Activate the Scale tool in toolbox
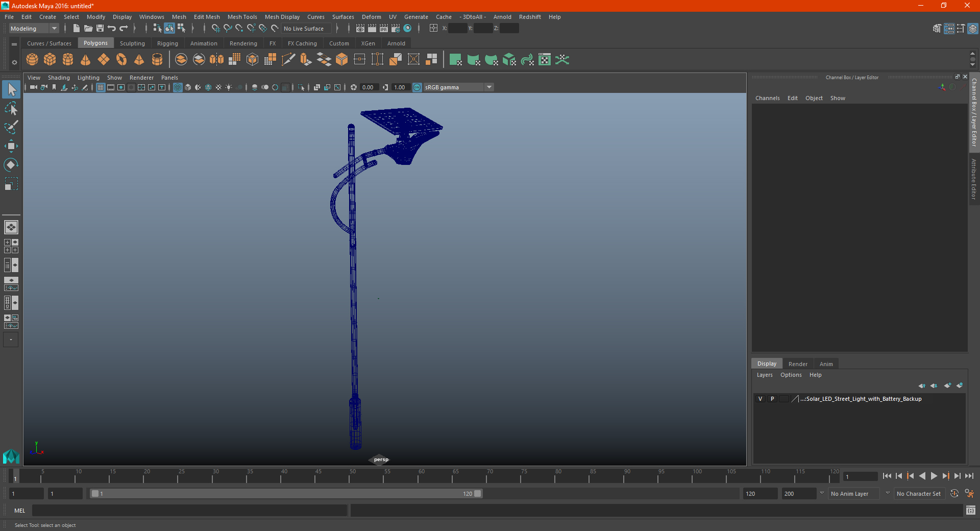This screenshot has height=531, width=980. click(x=11, y=184)
